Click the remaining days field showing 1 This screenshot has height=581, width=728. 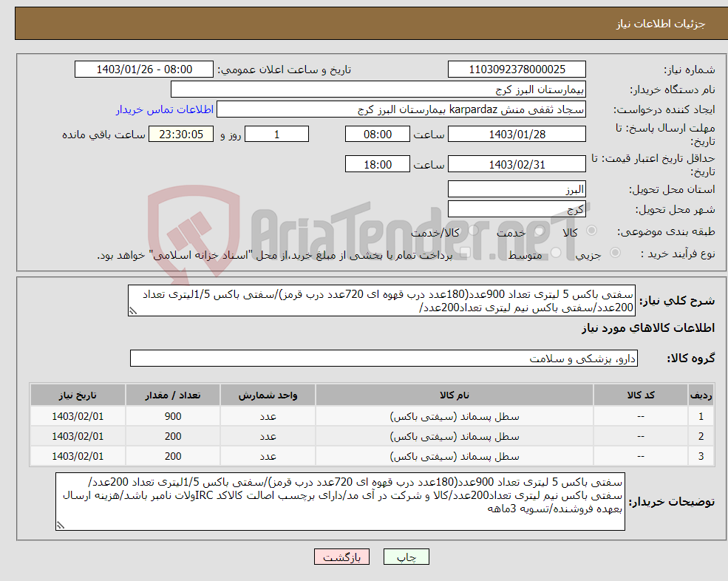pos(276,135)
